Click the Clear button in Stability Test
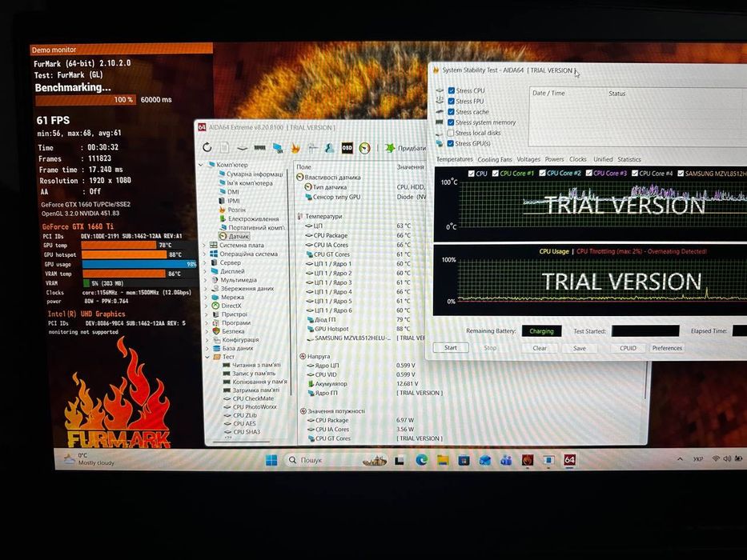 (x=540, y=348)
